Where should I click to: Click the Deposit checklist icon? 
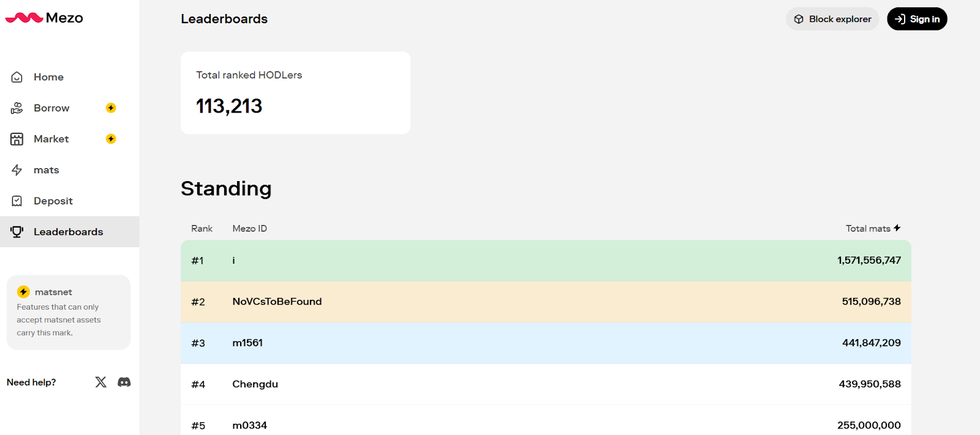coord(17,201)
